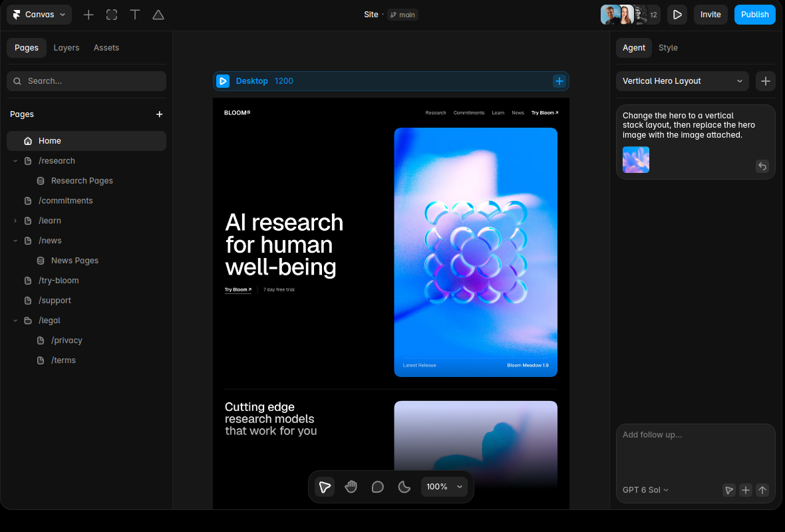Viewport: 785px width, 532px height.
Task: Click the collaborator avatars group
Action: pyautogui.click(x=630, y=15)
